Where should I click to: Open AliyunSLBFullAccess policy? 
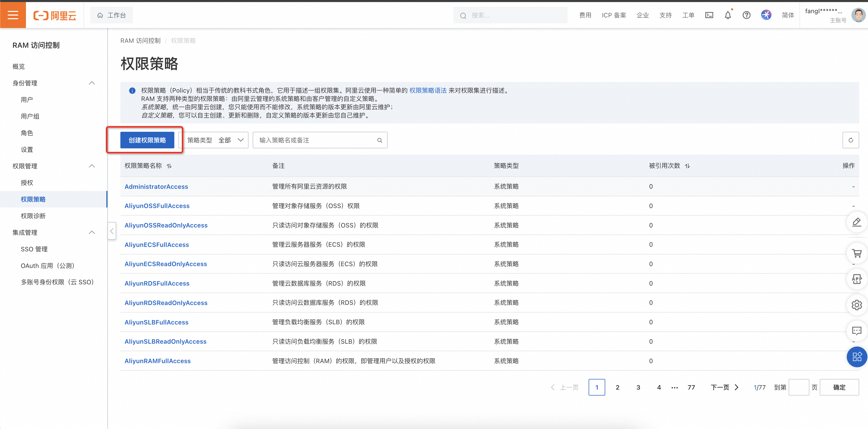156,322
